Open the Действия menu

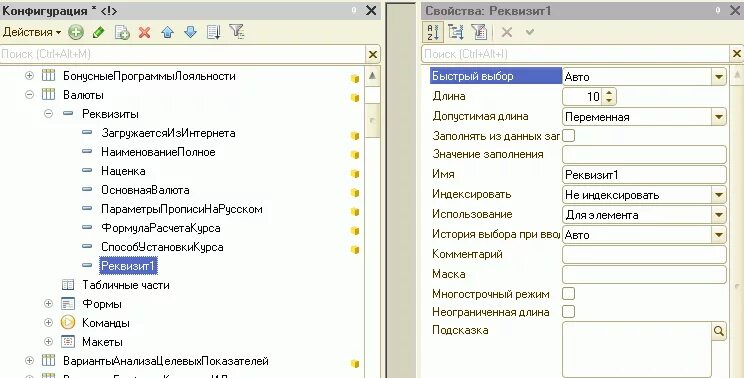tap(32, 32)
